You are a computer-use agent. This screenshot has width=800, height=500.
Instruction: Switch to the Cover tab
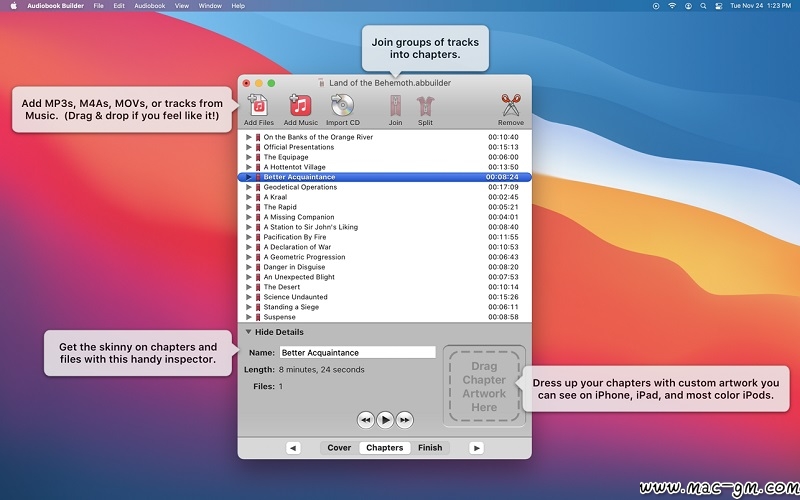click(x=339, y=447)
